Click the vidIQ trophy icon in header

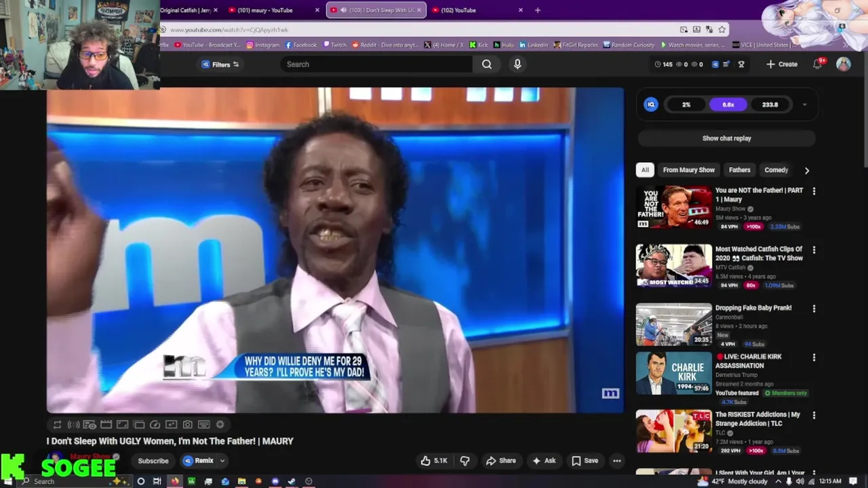741,64
